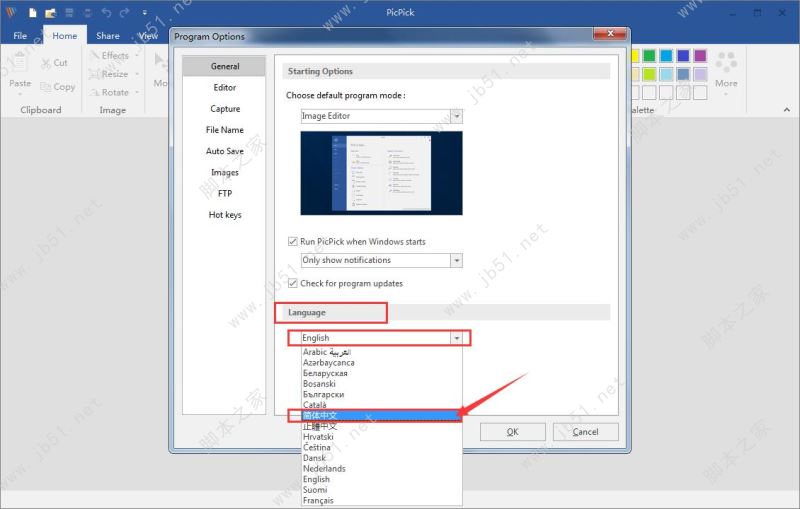Click the program mode preview thumbnail
Viewport: 800px width, 509px height.
coord(381,173)
